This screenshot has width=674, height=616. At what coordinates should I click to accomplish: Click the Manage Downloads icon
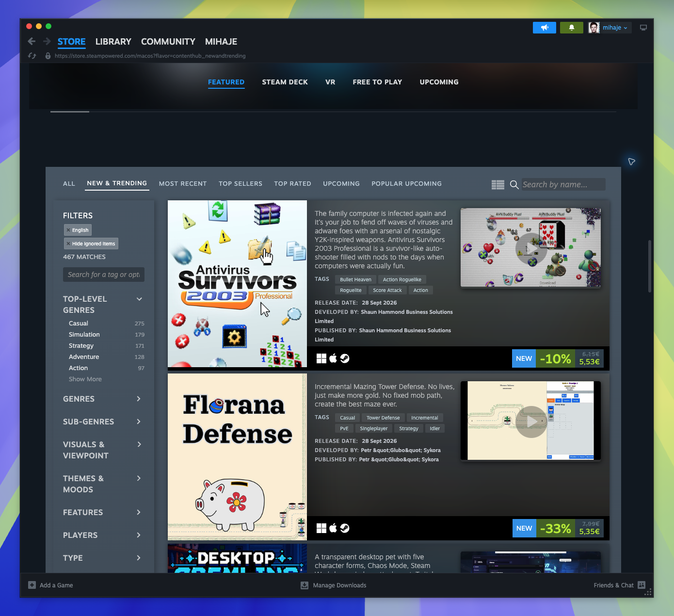[305, 585]
